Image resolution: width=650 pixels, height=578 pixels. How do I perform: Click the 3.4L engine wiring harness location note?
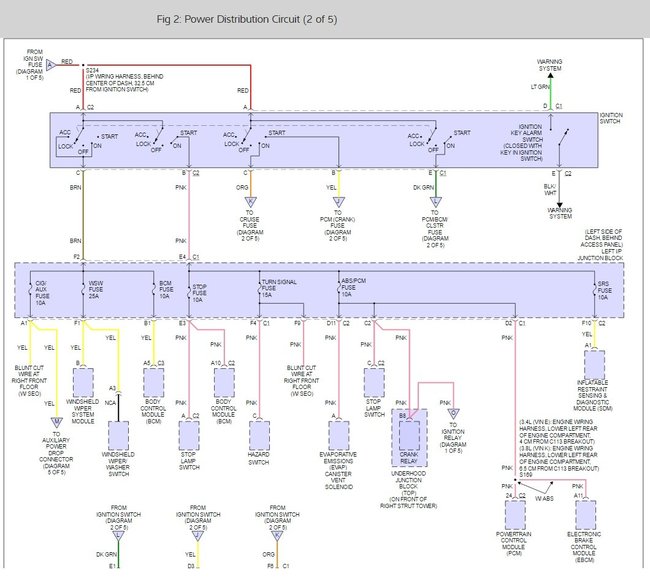(x=557, y=432)
